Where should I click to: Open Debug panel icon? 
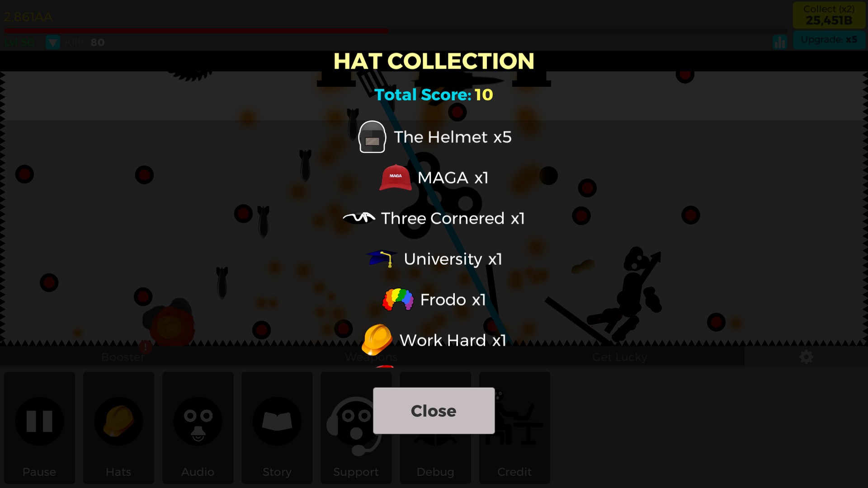pos(434,421)
